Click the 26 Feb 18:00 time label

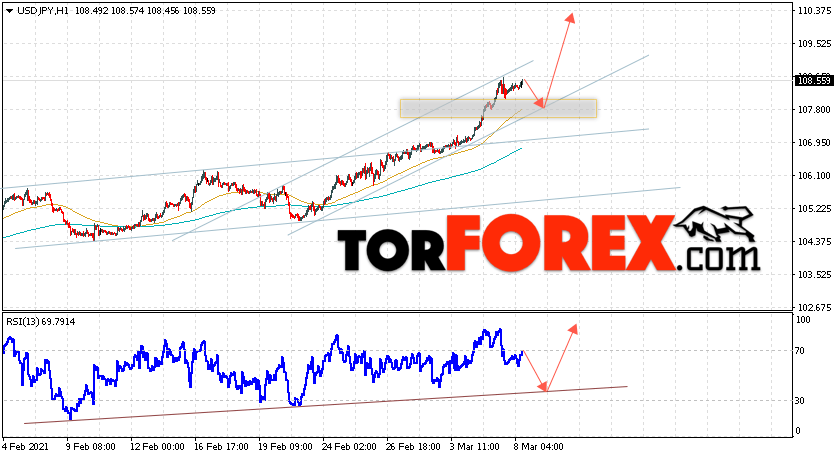[413, 447]
